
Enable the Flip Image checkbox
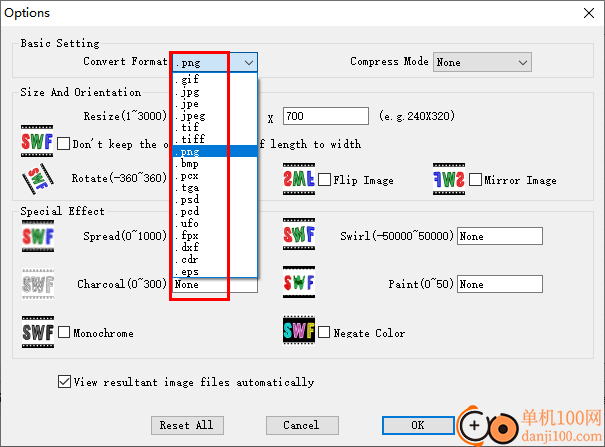click(324, 180)
